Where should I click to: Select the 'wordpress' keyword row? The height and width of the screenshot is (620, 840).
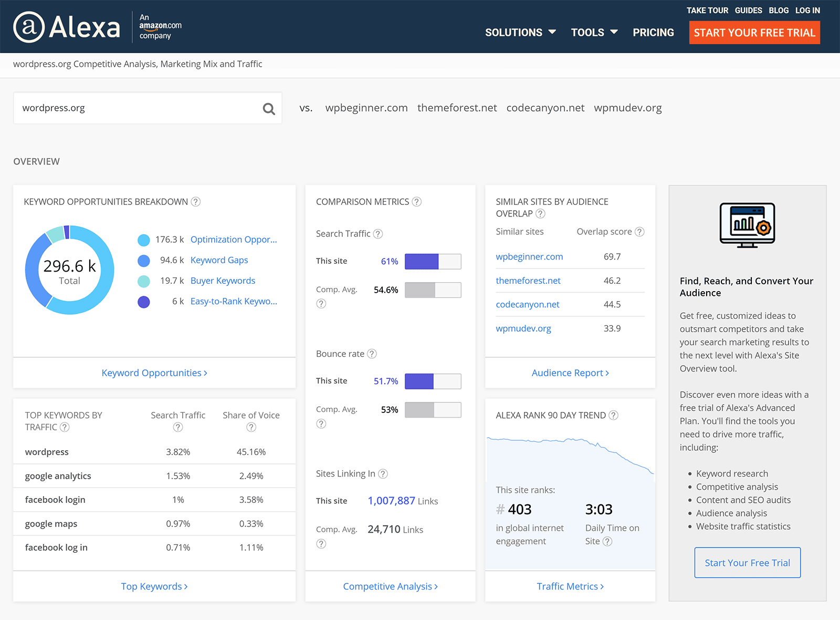[154, 452]
